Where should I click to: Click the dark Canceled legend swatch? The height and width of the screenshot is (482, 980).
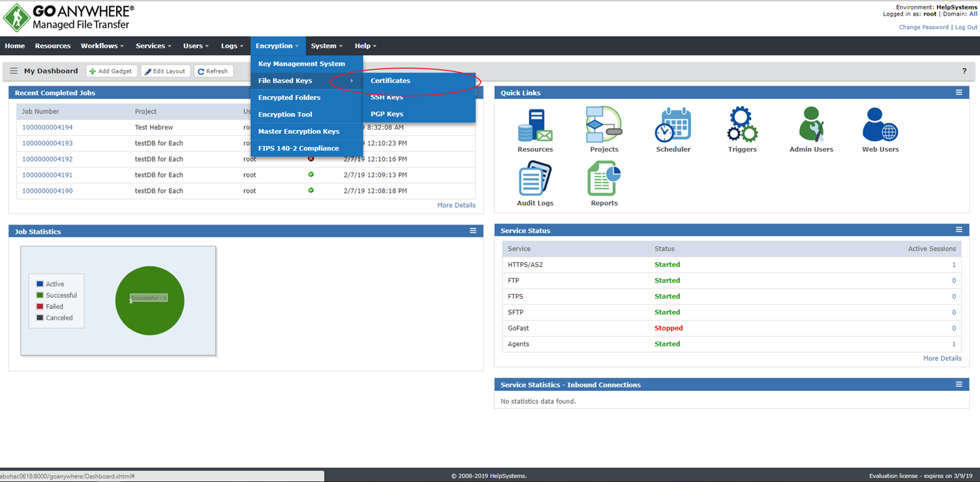click(40, 318)
